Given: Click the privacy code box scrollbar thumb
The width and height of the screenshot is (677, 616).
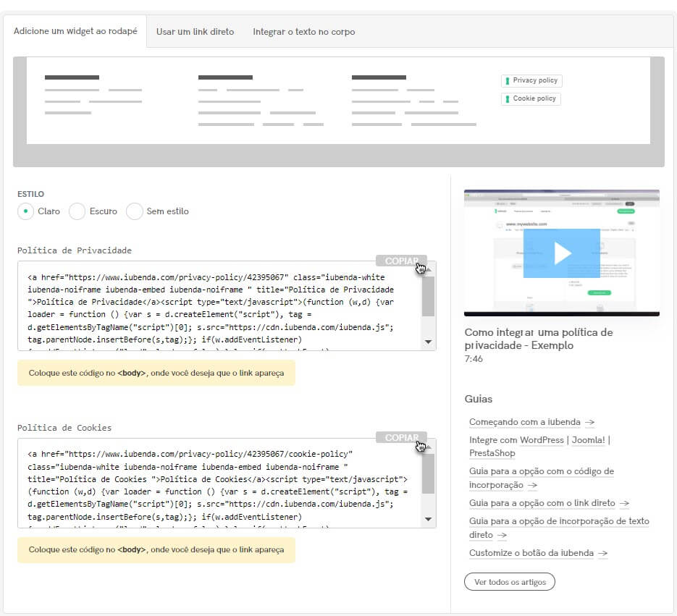Looking at the screenshot, I should 428,296.
